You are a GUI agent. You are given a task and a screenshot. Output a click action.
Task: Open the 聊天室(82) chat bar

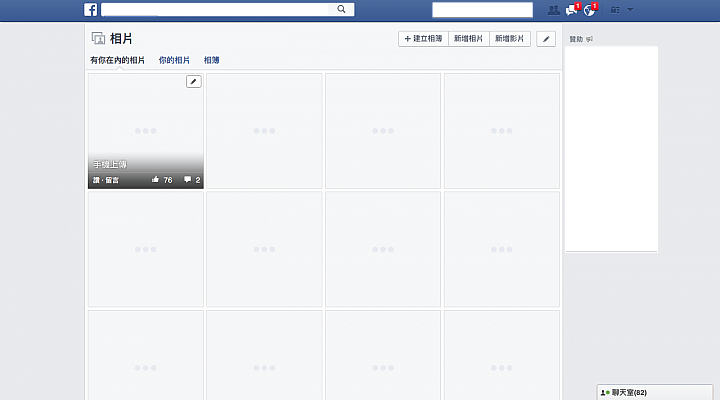pos(654,393)
